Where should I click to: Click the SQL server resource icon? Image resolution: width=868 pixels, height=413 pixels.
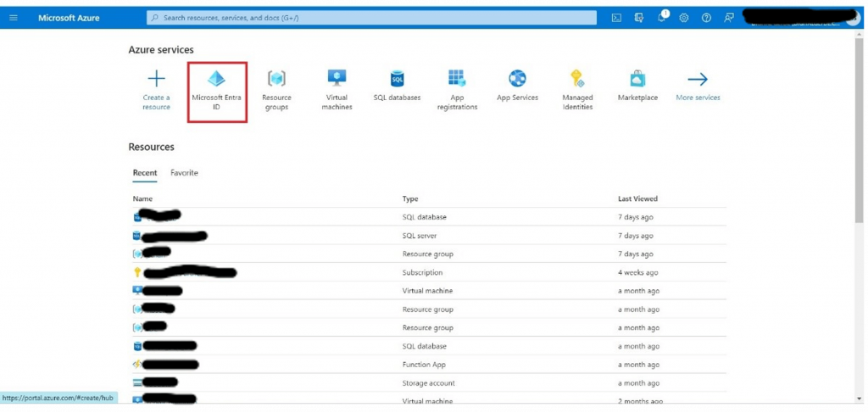[x=136, y=236]
